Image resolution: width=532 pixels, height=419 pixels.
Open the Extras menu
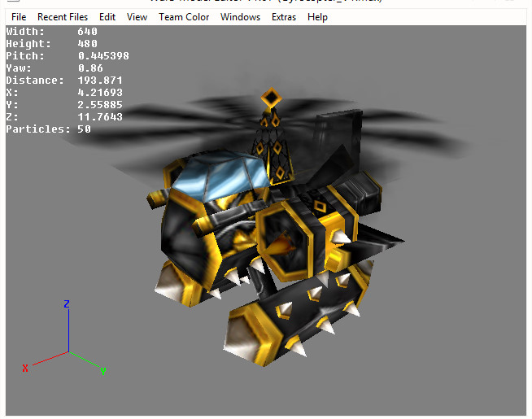point(284,17)
